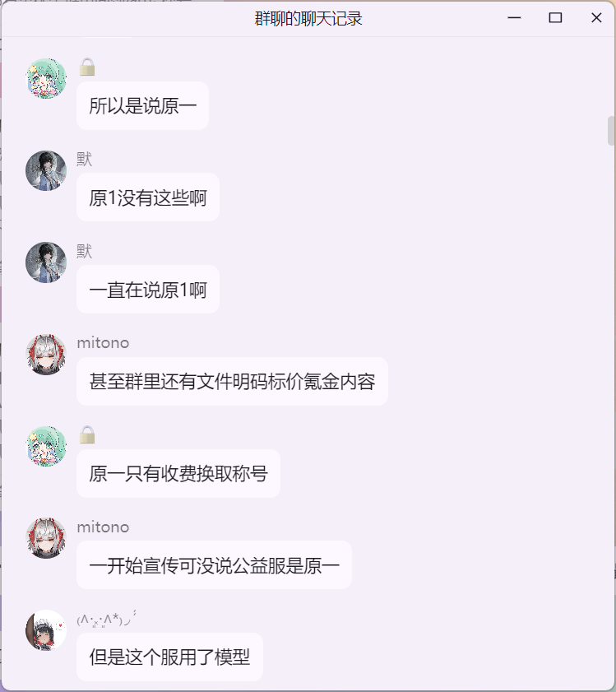Click mitono's avatar beside '甚至群里还有文件' message
This screenshot has width=616, height=692.
46,355
